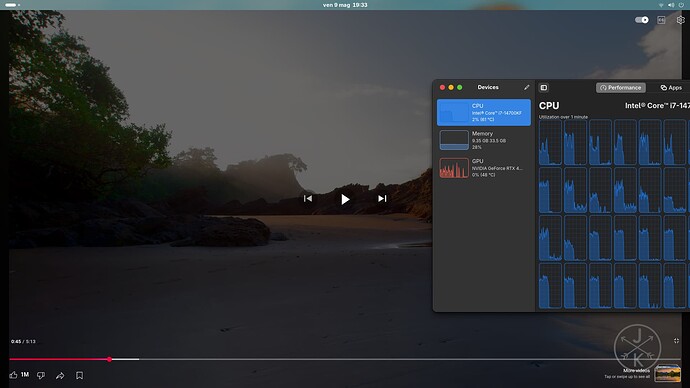The image size is (690, 388).
Task: Skip to the previous video
Action: (x=308, y=198)
